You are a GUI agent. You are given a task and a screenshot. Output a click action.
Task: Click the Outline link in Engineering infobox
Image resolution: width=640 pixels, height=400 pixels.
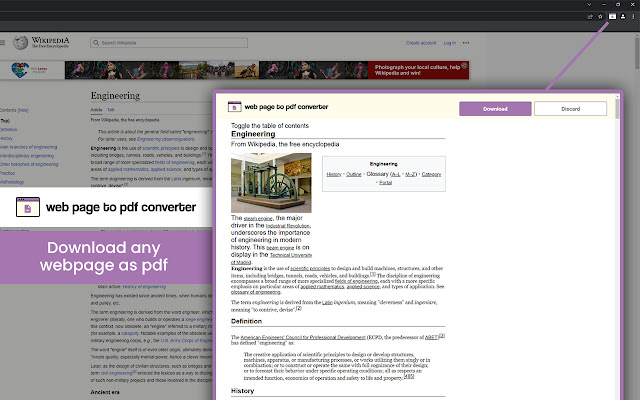(353, 174)
